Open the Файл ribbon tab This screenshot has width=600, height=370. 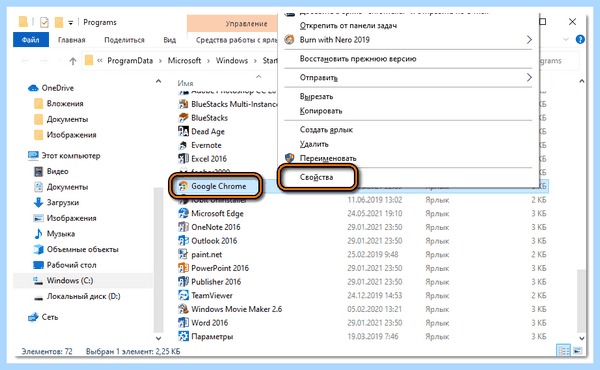[x=31, y=40]
